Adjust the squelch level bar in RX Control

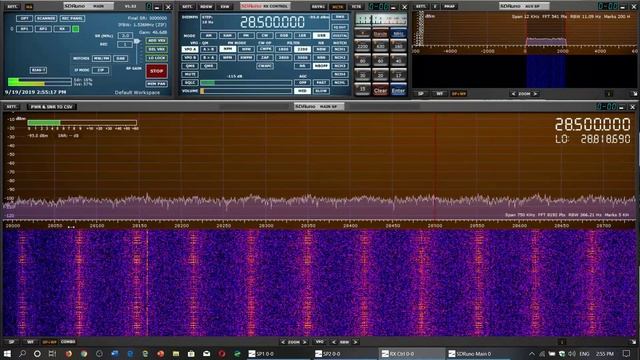(246, 83)
